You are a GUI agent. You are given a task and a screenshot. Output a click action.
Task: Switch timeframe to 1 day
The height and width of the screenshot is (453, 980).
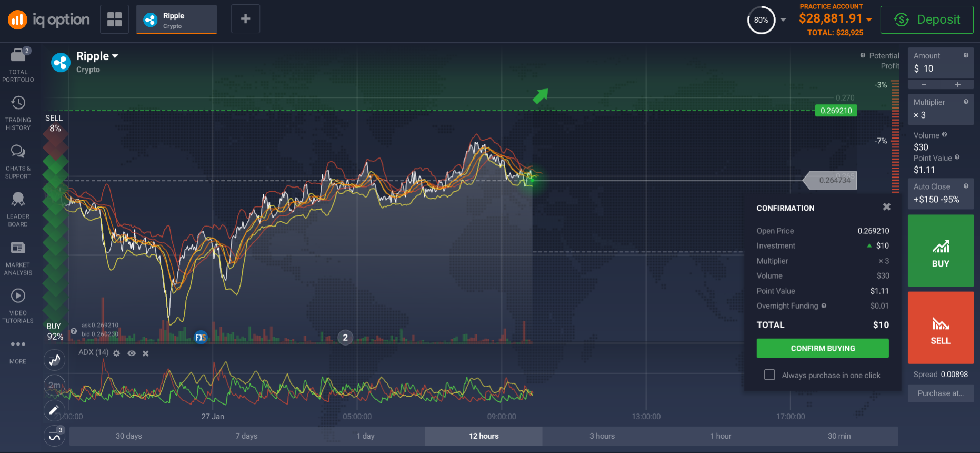tap(365, 436)
